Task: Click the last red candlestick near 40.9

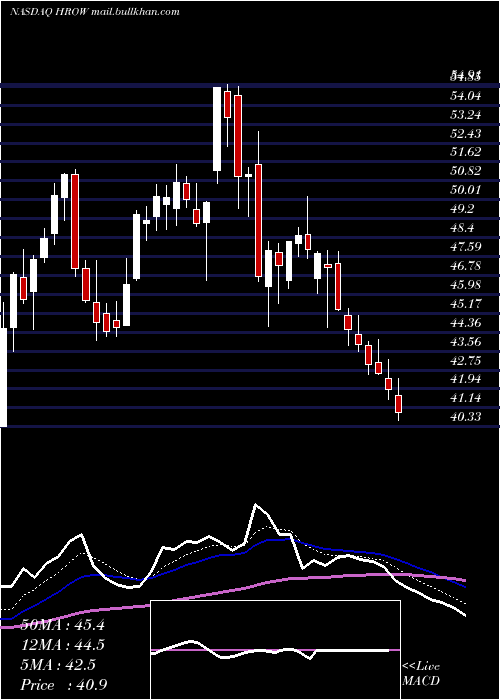Action: (x=399, y=404)
